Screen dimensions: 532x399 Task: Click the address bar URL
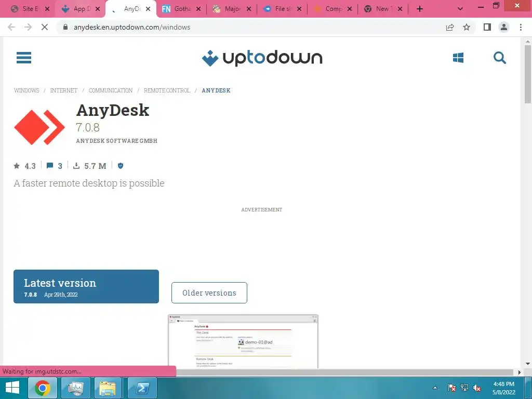(132, 27)
